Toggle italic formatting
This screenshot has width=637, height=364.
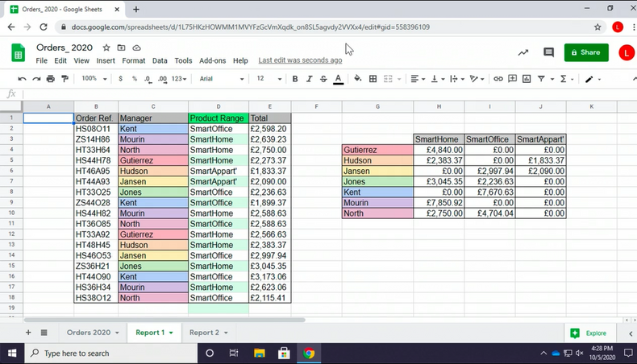point(309,79)
